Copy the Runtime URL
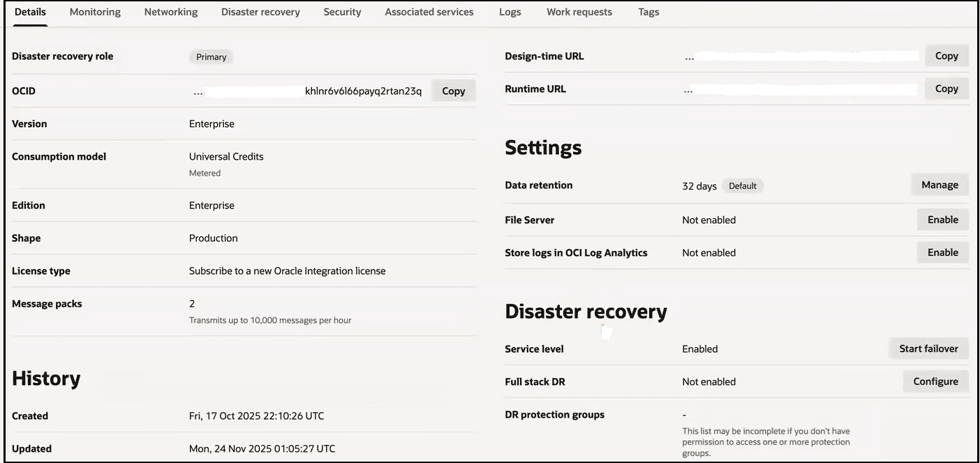The image size is (980, 463). [x=946, y=89]
